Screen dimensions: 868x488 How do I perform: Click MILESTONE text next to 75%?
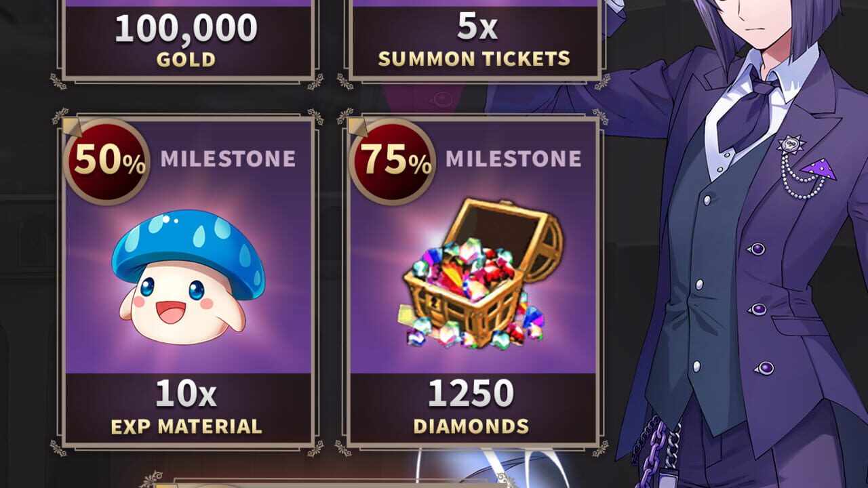513,159
